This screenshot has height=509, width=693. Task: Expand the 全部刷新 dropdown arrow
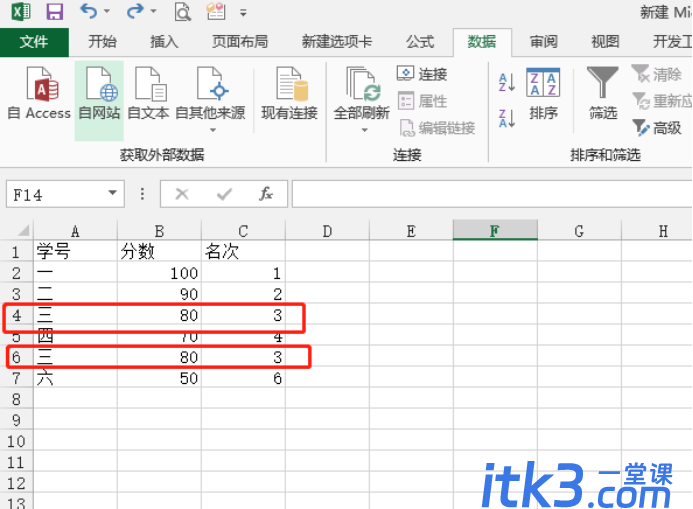point(365,130)
